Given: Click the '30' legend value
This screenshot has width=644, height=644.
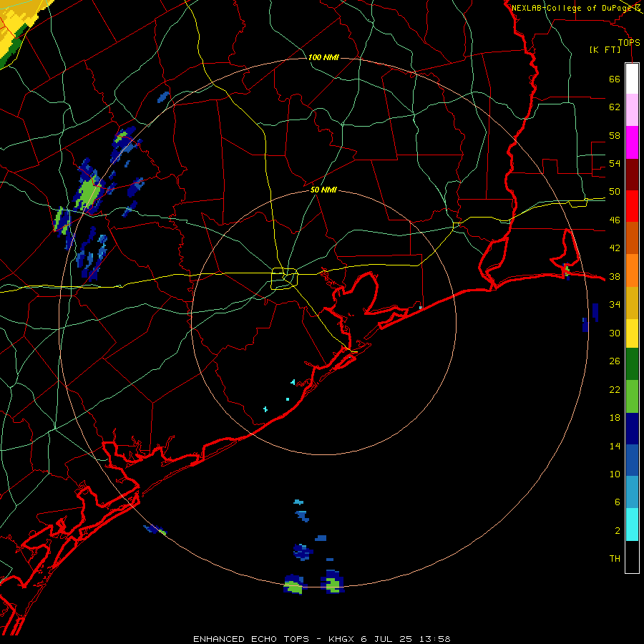Looking at the screenshot, I should [x=615, y=333].
